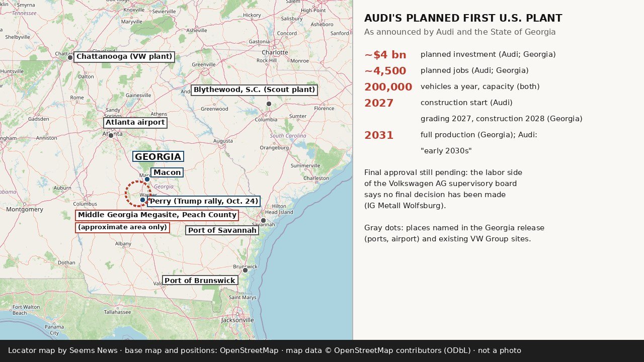Select the line starting "Gray dots: places named"
Screen dimensions: 644x362
pos(454,228)
